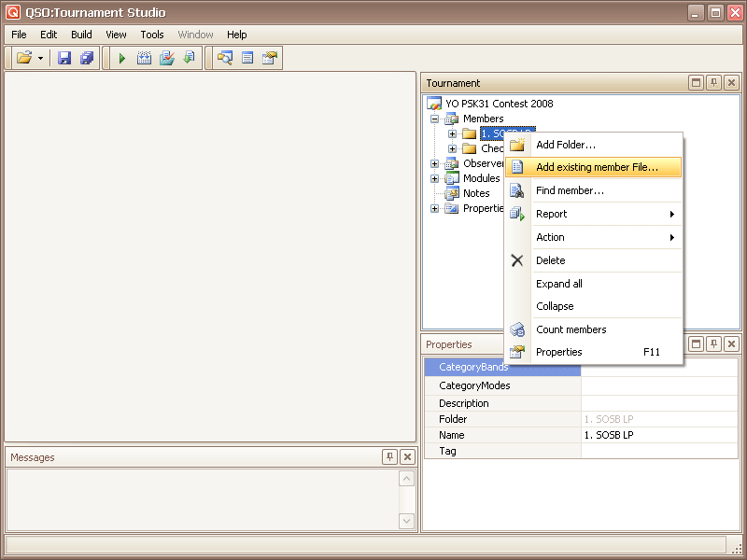The image size is (747, 560).
Task: Click the magnifier search toolbar icon
Action: click(224, 58)
